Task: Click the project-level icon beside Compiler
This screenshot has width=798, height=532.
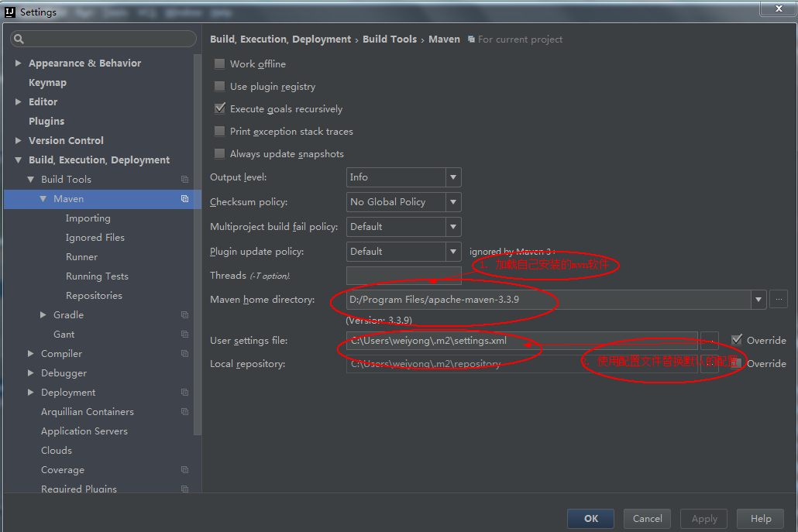Action: (184, 354)
